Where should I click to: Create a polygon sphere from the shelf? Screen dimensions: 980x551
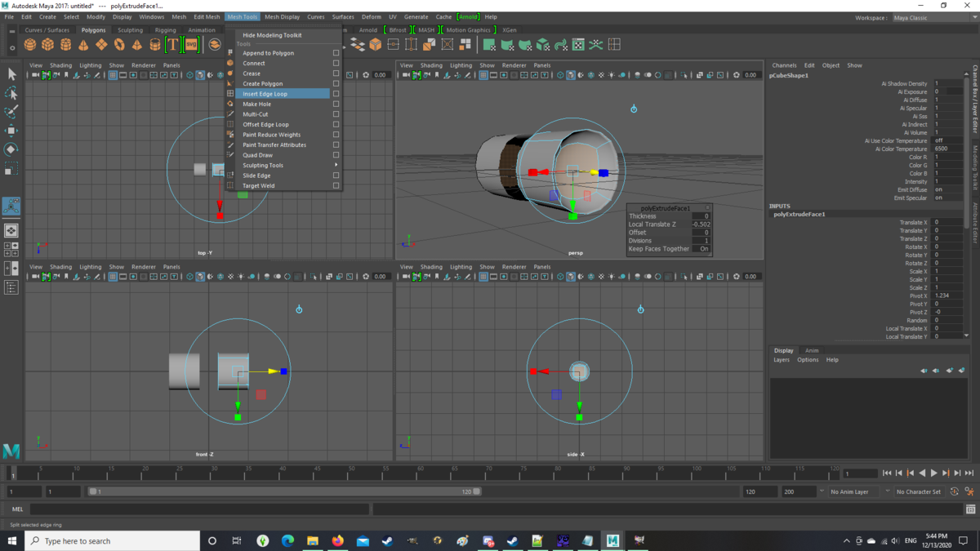click(x=30, y=45)
